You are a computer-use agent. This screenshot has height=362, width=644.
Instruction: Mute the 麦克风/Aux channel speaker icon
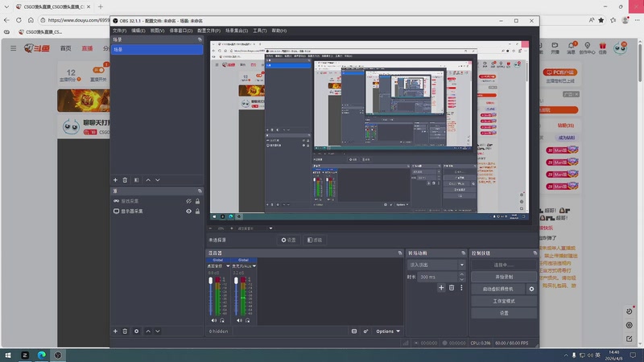[239, 320]
